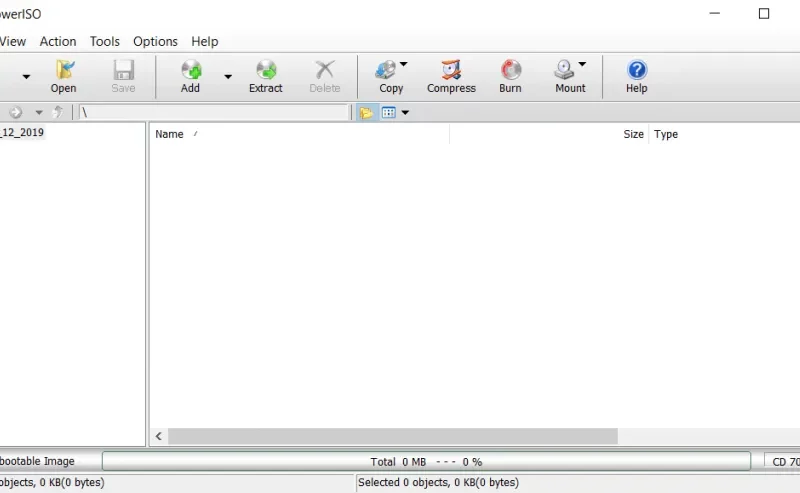Compress the image with Compress button

[x=452, y=77]
